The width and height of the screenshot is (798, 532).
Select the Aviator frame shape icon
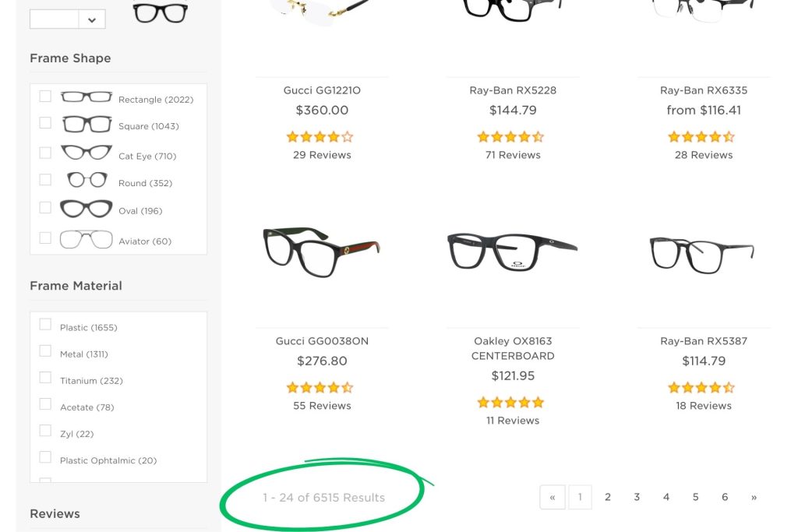pyautogui.click(x=86, y=238)
